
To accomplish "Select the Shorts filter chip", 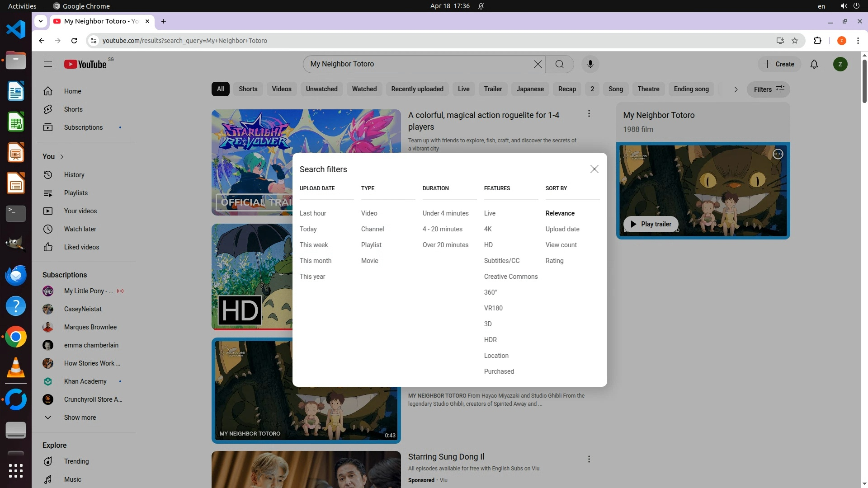I will pyautogui.click(x=248, y=89).
